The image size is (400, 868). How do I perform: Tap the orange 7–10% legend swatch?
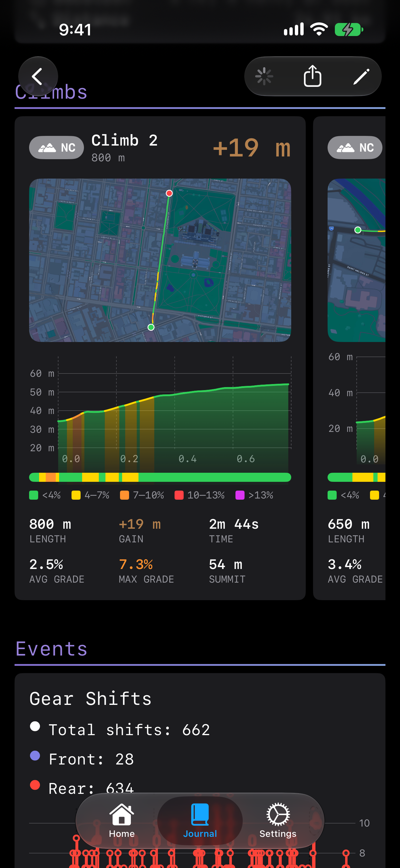pyautogui.click(x=125, y=495)
